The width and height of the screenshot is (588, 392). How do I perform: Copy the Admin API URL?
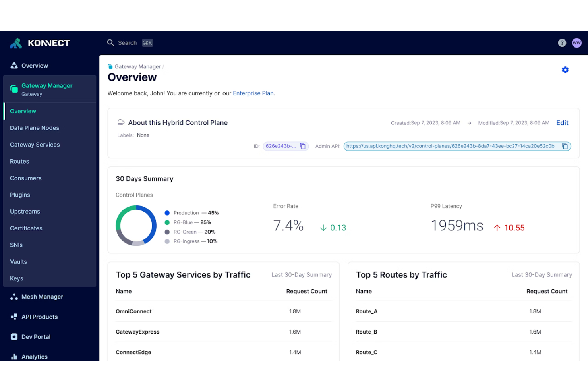(x=565, y=146)
